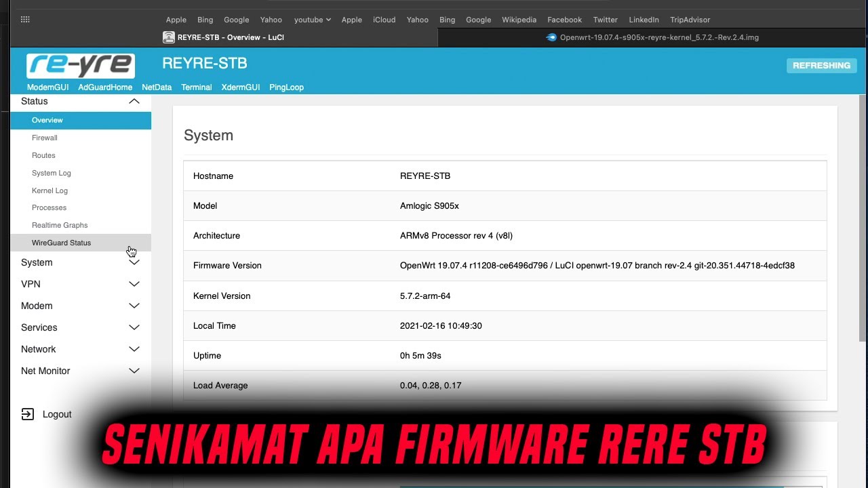Click the Uptime row label
The width and height of the screenshot is (868, 488).
click(x=207, y=356)
